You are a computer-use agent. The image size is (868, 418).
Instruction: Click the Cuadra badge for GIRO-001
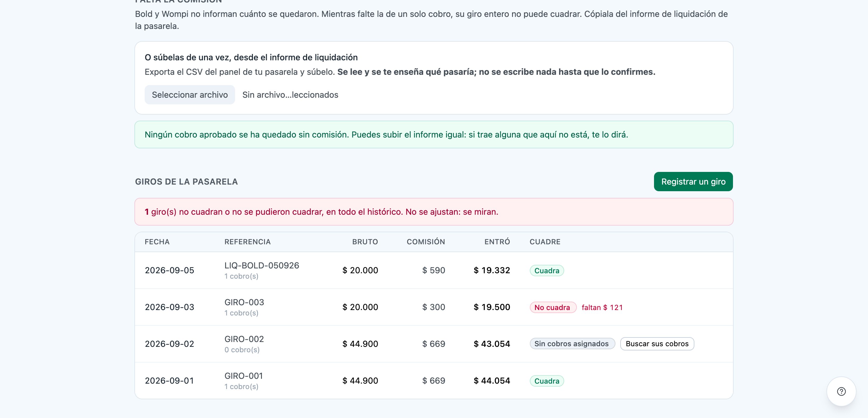click(546, 381)
